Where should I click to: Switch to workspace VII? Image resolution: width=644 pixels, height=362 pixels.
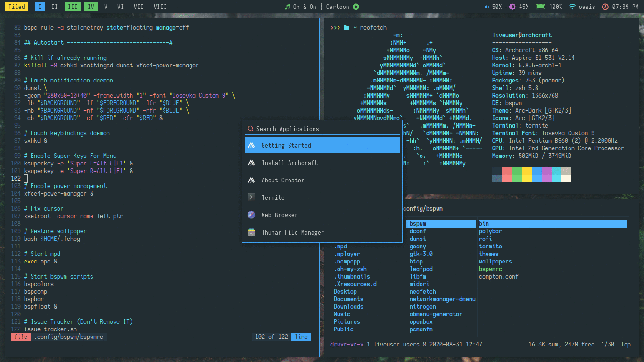139,7
